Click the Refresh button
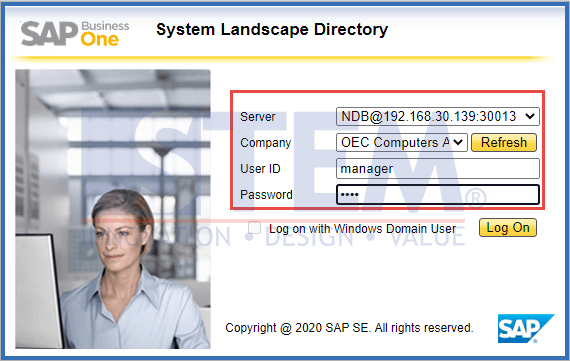This screenshot has height=361, width=570. coord(504,142)
